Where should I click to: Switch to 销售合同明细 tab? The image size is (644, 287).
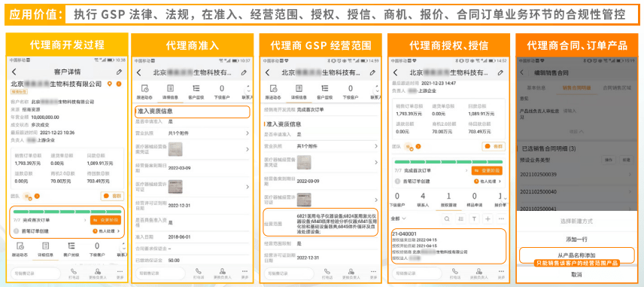tap(576, 87)
